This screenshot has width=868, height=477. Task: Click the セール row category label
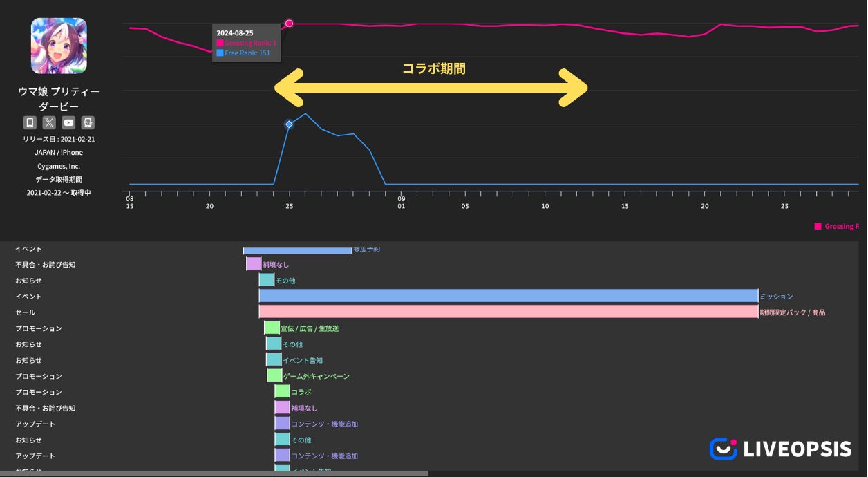click(26, 312)
